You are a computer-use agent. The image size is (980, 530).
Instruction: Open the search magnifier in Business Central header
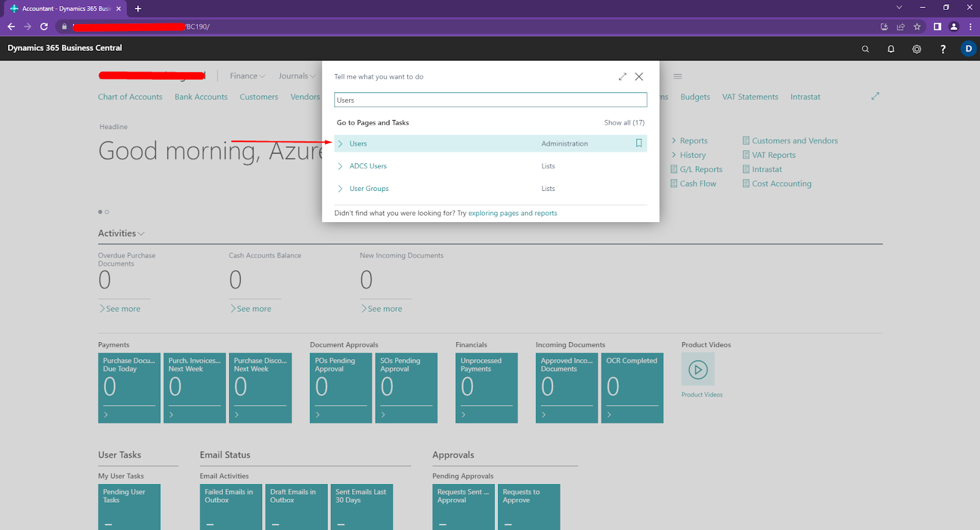point(865,49)
